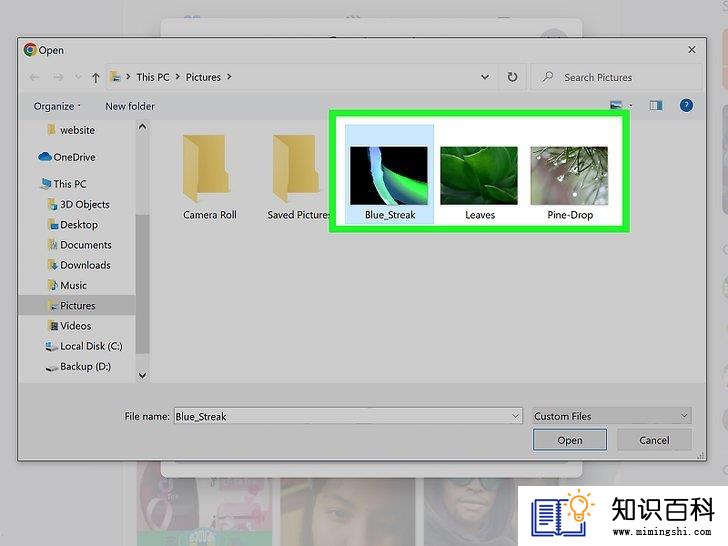This screenshot has height=546, width=728.
Task: Open view options dropdown arrow
Action: tap(630, 106)
